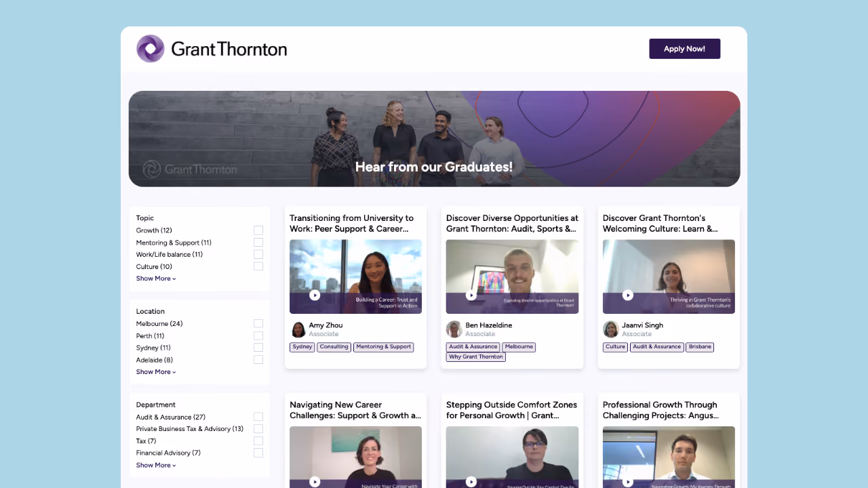Click Audit & Assurance tag on Ben Hazeldine's card

[x=473, y=347]
